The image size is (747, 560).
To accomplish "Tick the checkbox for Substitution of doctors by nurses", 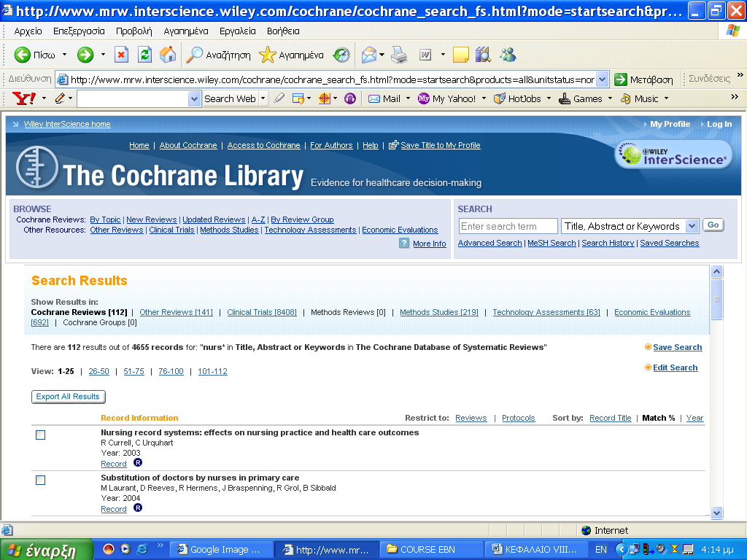I will (x=41, y=480).
